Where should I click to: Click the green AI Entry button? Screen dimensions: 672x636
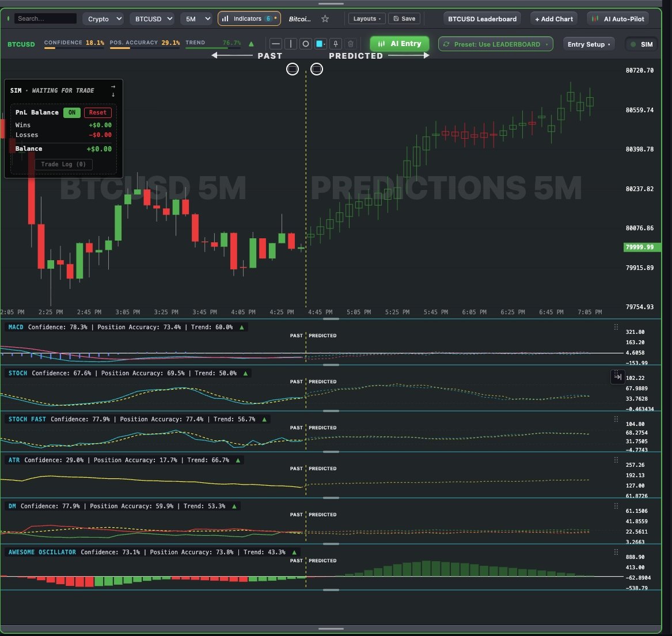400,44
